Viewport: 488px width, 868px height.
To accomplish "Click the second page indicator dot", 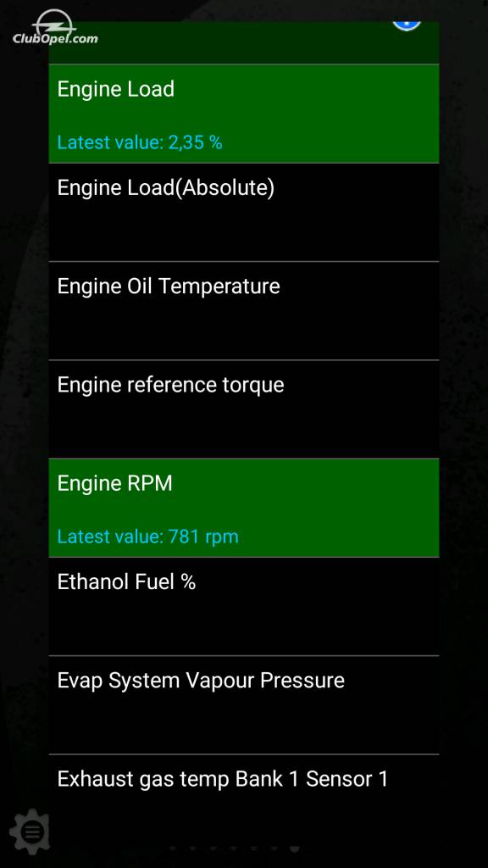I will (x=193, y=848).
